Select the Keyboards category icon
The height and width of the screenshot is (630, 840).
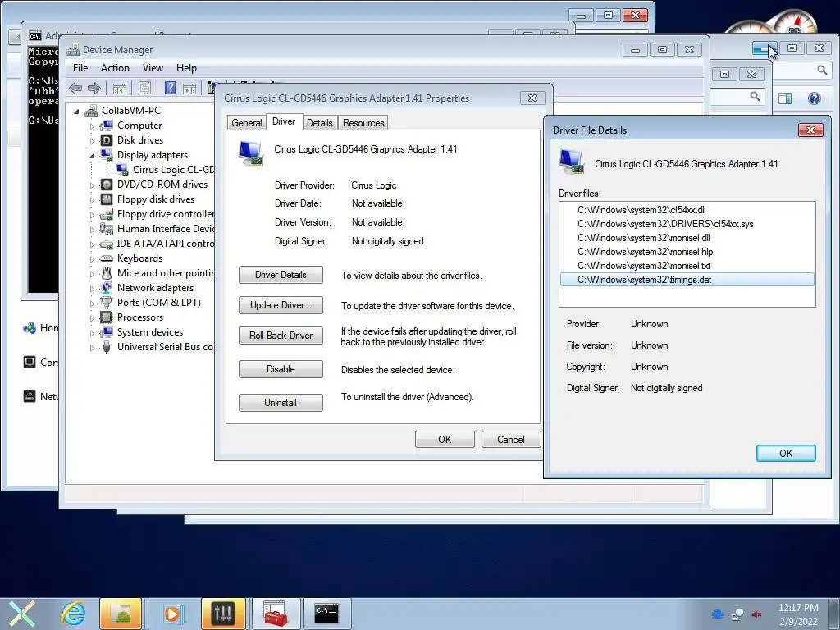[107, 258]
